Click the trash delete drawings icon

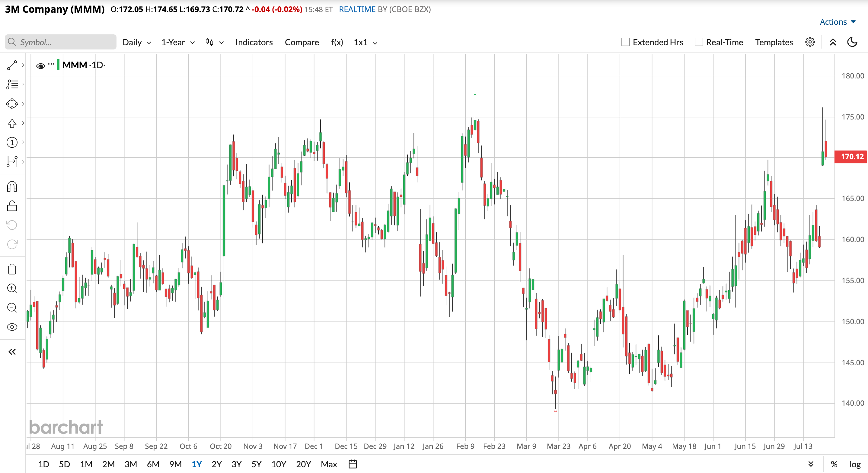pos(12,269)
